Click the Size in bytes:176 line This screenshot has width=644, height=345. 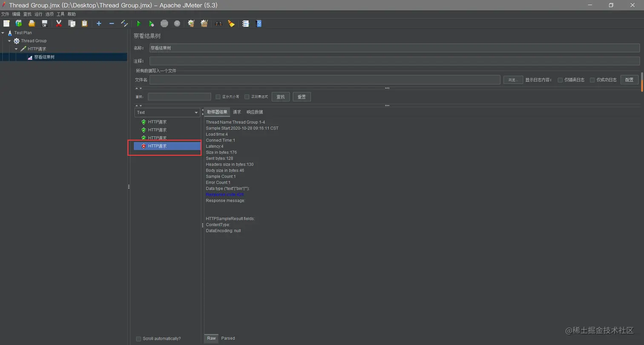click(x=221, y=152)
